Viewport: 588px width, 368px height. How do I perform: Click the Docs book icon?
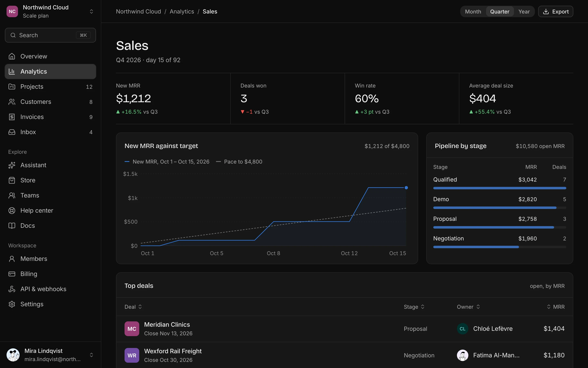point(12,225)
